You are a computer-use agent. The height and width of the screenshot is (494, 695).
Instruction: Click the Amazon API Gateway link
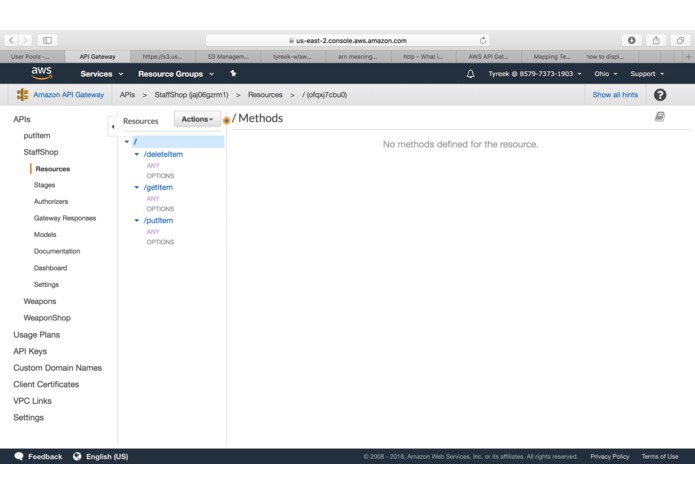tap(69, 95)
